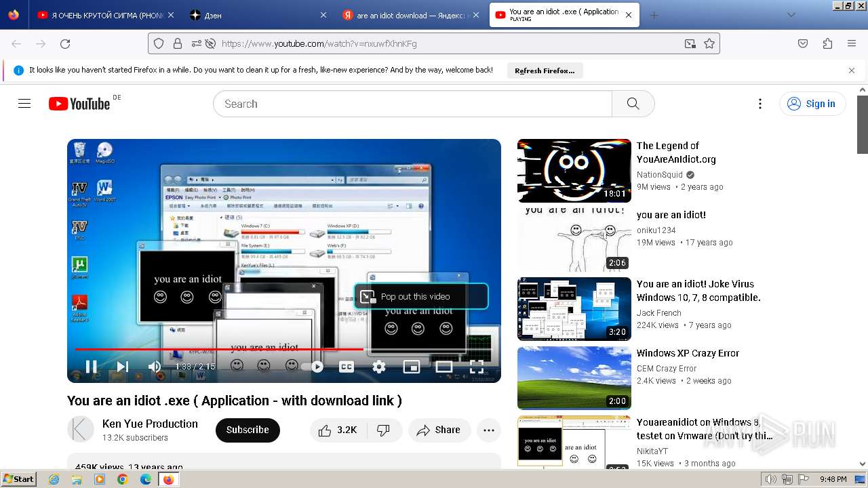
Task: Click the 'Pop out this video' button
Action: coord(421,296)
